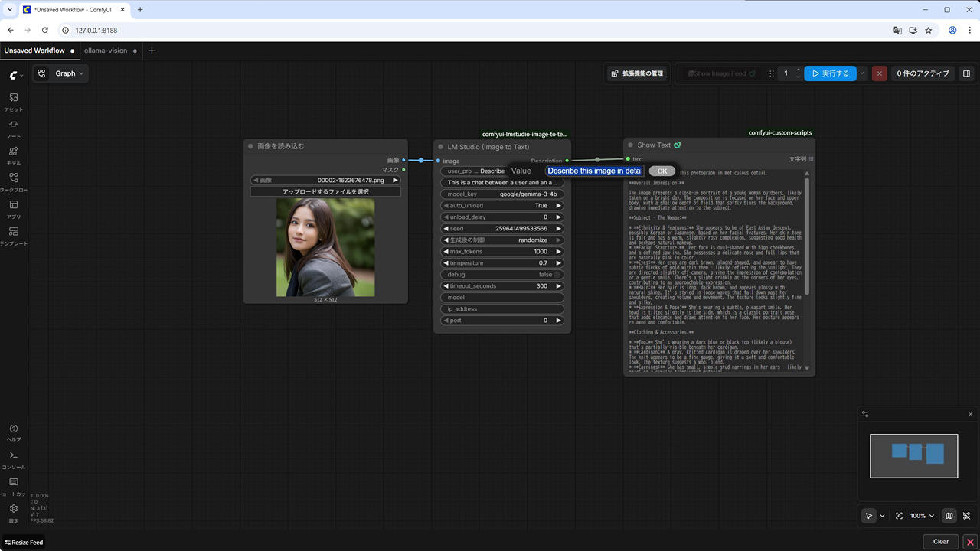This screenshot has height=551, width=980.
Task: Toggle the debug switch in LM Studio node
Action: [x=557, y=275]
